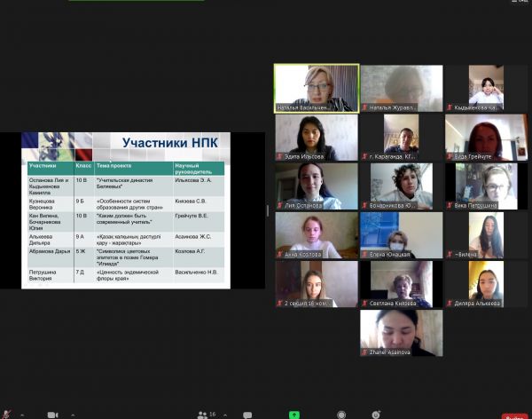The image size is (532, 419).
Task: Select Zhanel Asainova's video tile
Action: click(401, 332)
